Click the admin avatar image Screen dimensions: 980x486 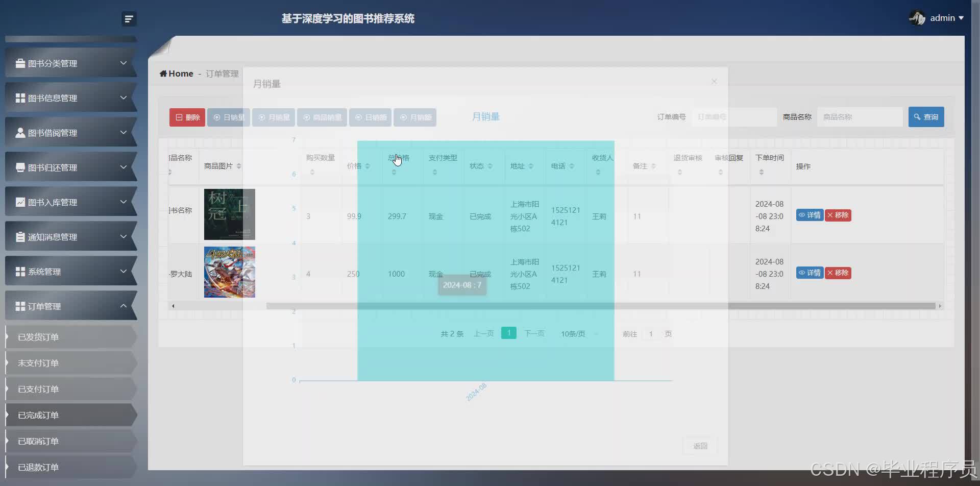pos(917,18)
